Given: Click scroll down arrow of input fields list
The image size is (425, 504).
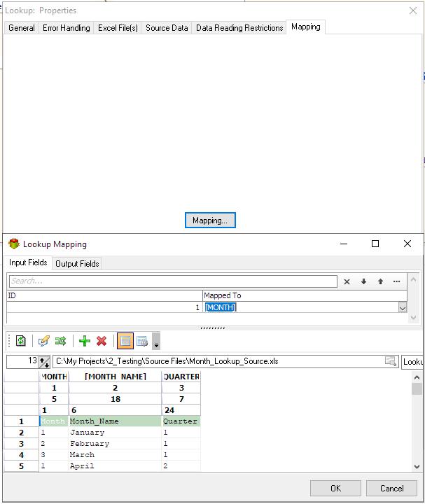Looking at the screenshot, I should [413, 318].
